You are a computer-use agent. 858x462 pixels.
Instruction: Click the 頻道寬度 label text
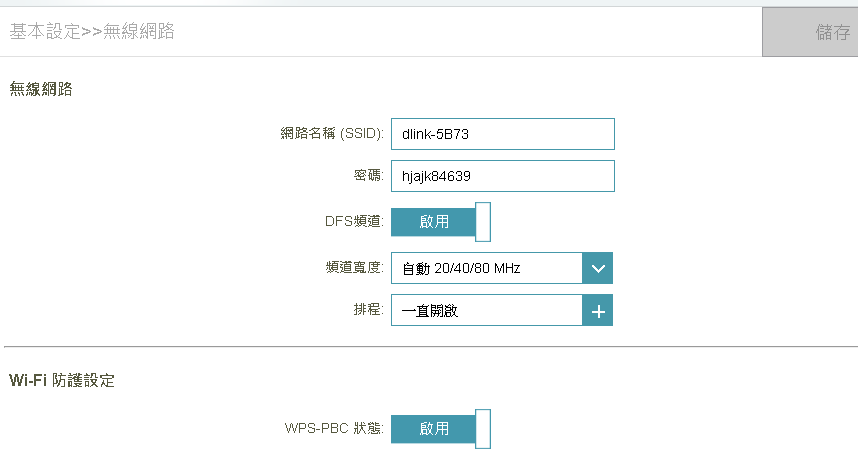pyautogui.click(x=354, y=268)
